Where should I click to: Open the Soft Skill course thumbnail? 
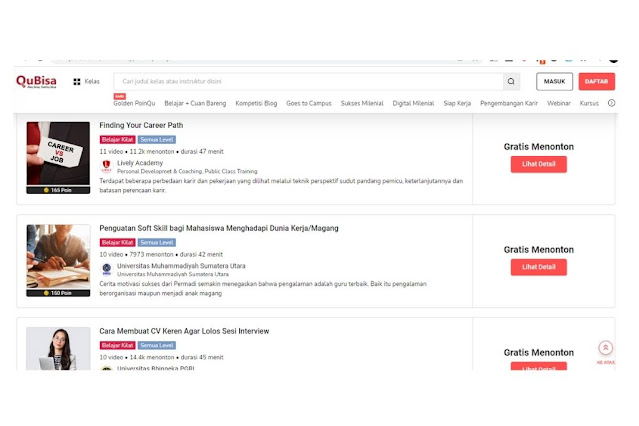(x=58, y=257)
